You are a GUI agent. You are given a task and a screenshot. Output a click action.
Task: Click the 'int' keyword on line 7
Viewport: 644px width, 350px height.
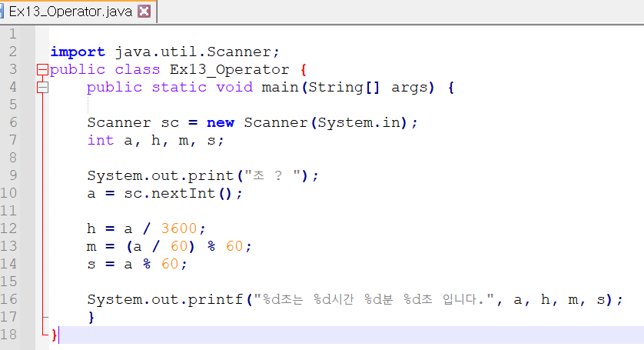point(101,140)
